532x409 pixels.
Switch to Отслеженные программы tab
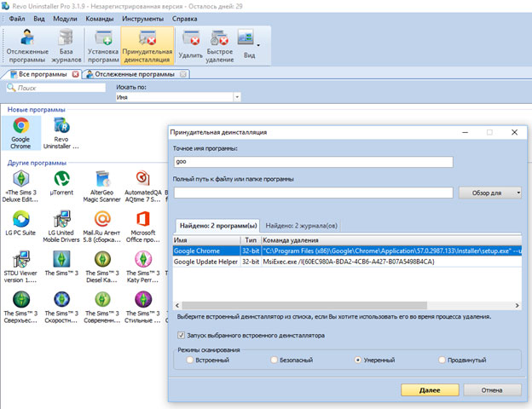tap(135, 74)
